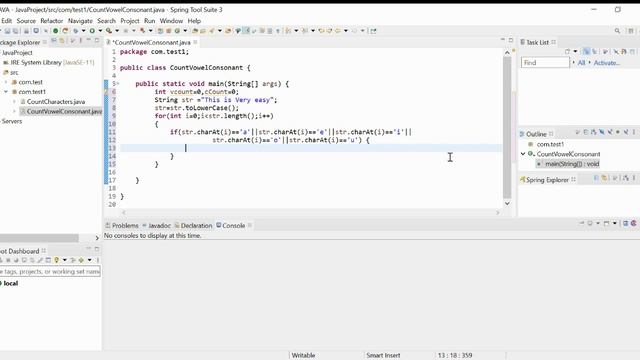Open the Outline view menu icon

[634, 132]
